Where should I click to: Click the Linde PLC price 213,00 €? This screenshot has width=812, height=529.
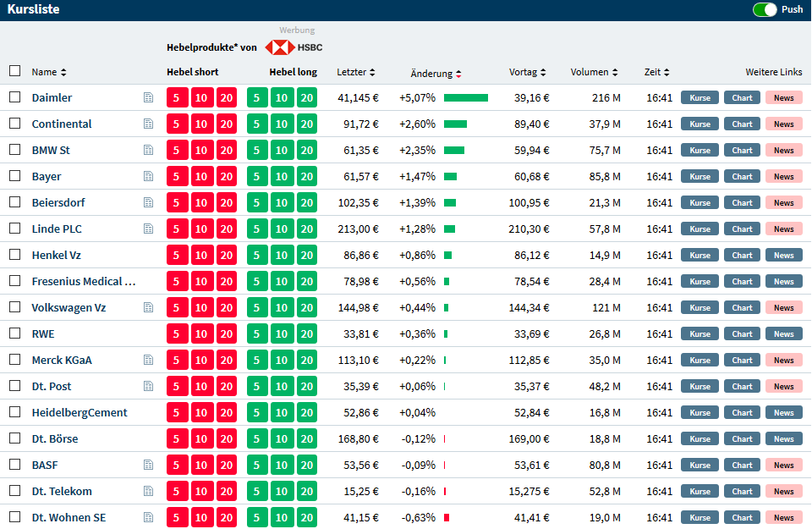click(358, 229)
